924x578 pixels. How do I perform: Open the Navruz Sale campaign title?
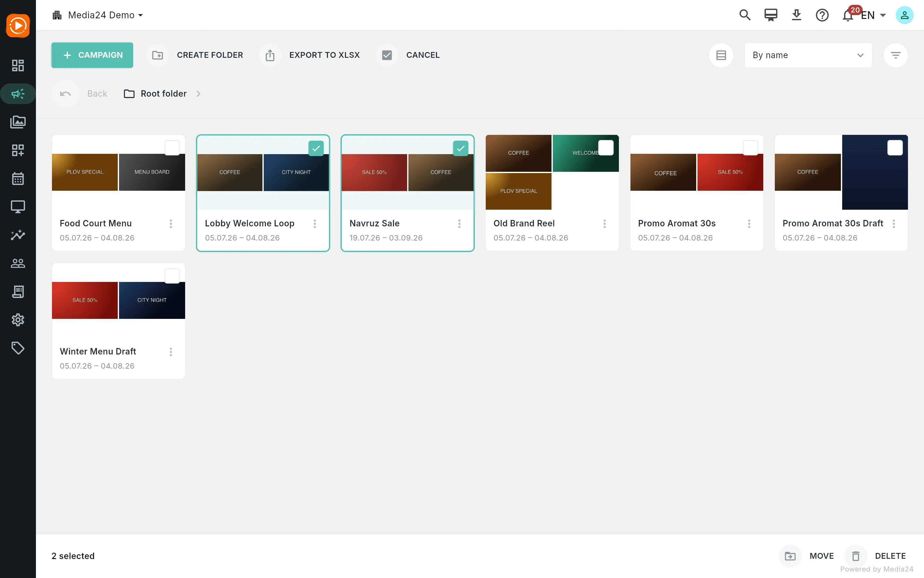point(374,223)
